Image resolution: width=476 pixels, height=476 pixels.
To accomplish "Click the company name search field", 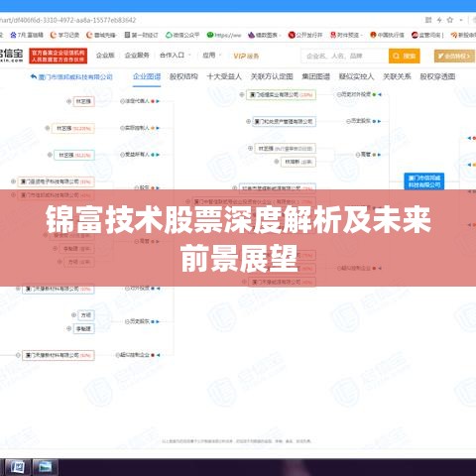I will pyautogui.click(x=345, y=56).
